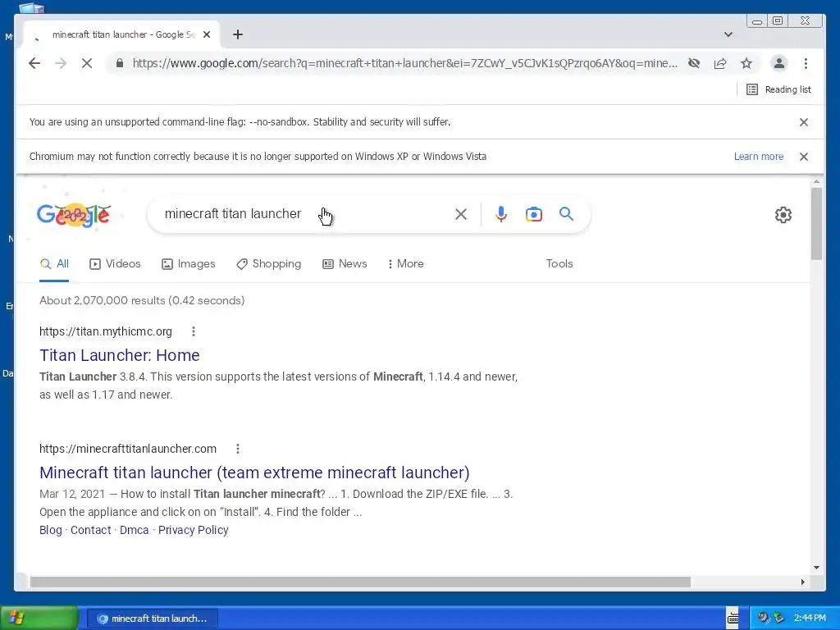Open the Reading list panel
The height and width of the screenshot is (630, 840).
779,89
